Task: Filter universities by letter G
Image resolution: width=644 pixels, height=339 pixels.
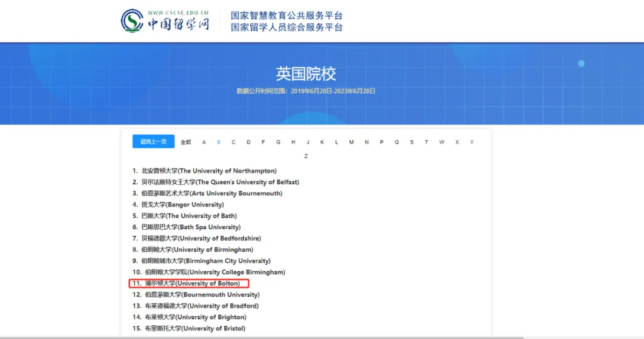Action: tap(278, 142)
